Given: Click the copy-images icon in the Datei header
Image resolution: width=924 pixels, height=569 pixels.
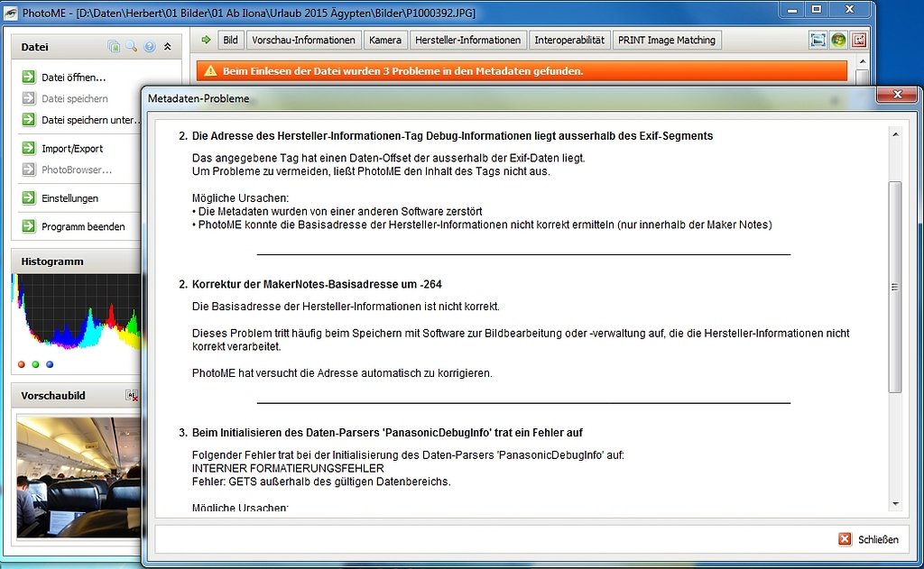Looking at the screenshot, I should tap(114, 46).
